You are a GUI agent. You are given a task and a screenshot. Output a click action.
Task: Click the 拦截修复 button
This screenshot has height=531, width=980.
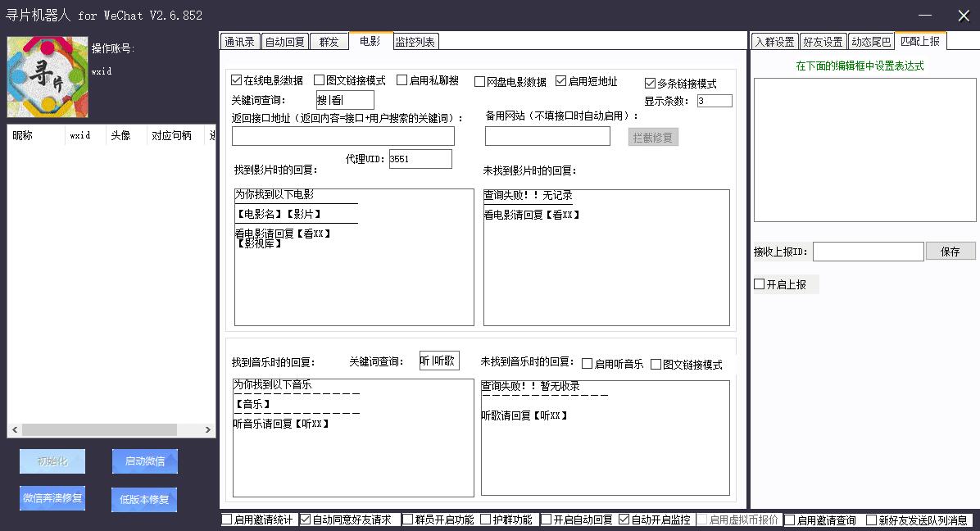tap(653, 138)
